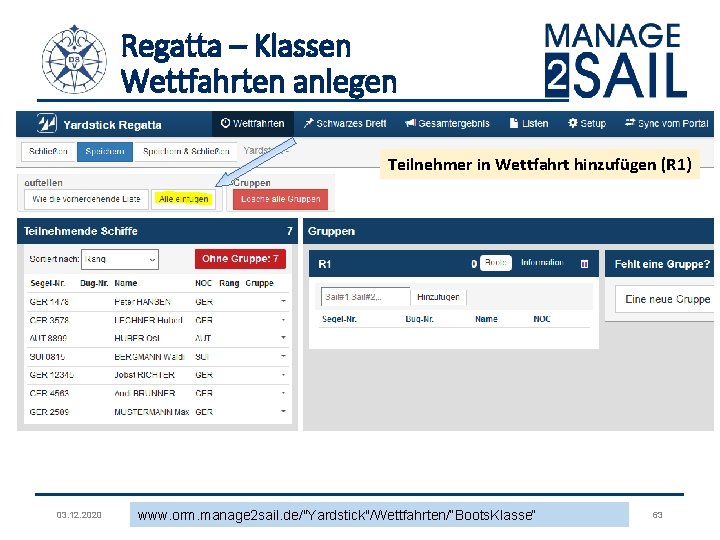Expand dropdown arrow for HUBER Osi row

pos(283,338)
